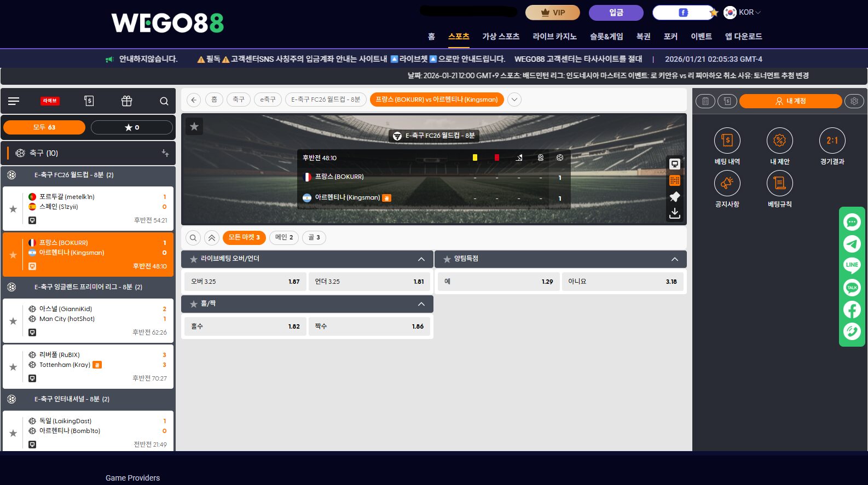
Task: Select the 메인 2 market tab
Action: [x=284, y=237]
